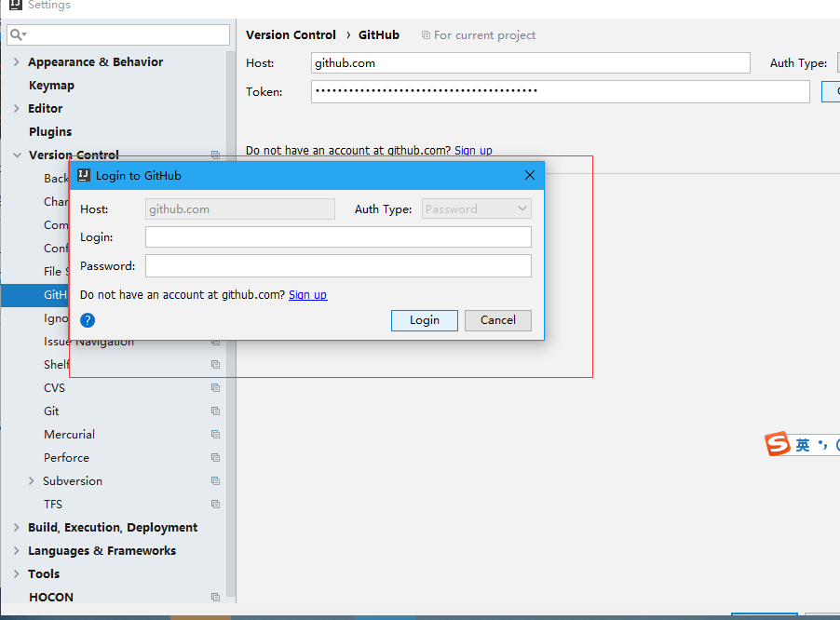Select Perforce under Version Control
840x620 pixels.
click(66, 458)
